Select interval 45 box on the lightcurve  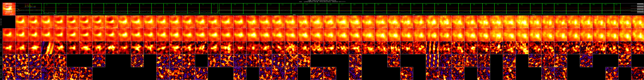pos(560,9)
